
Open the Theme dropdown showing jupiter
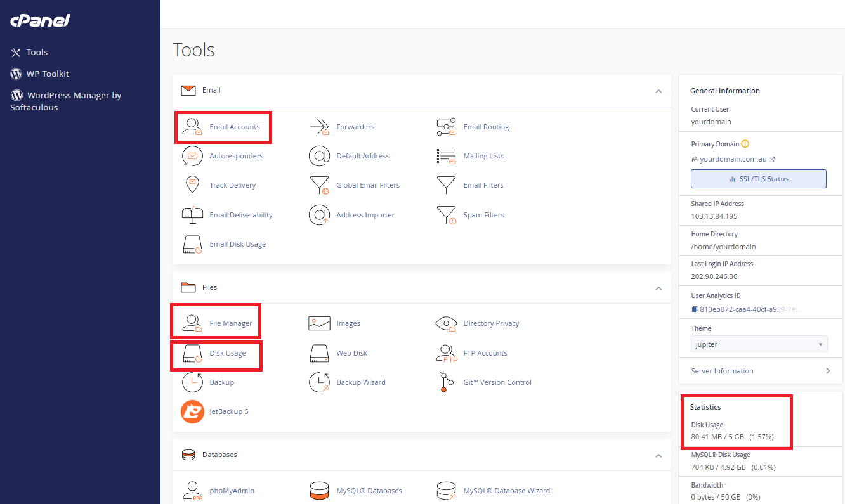pyautogui.click(x=759, y=344)
